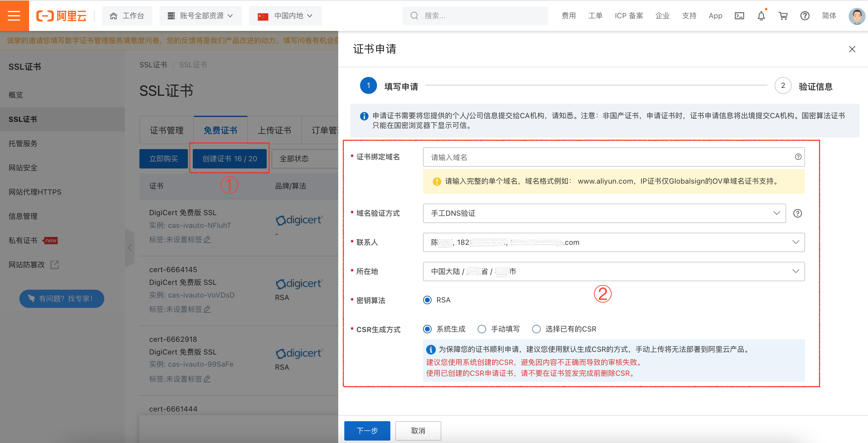Click the account resources stack icon
The height and width of the screenshot is (443, 868).
tap(171, 16)
